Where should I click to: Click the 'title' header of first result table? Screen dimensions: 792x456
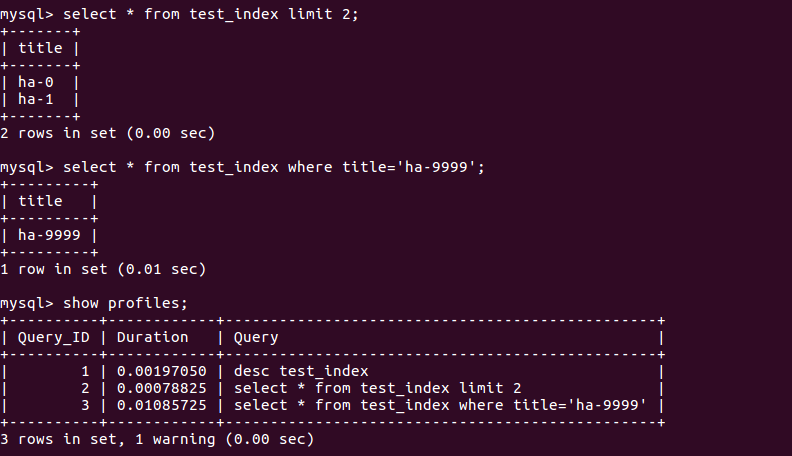(39, 48)
